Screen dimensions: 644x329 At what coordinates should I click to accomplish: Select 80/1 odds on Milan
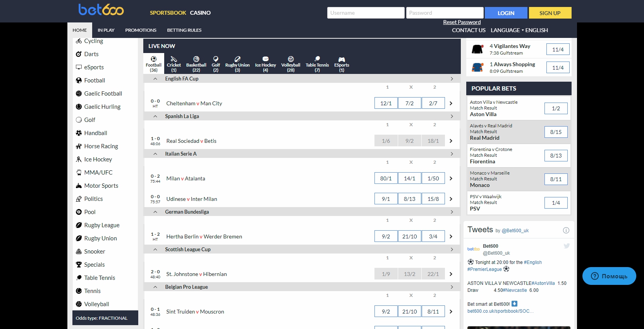[386, 178]
